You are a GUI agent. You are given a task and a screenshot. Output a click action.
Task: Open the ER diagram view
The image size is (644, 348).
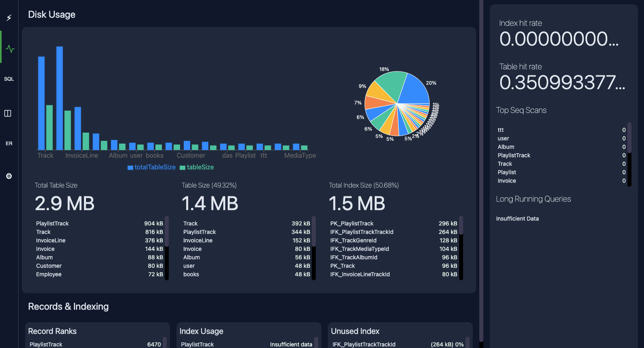pyautogui.click(x=9, y=144)
